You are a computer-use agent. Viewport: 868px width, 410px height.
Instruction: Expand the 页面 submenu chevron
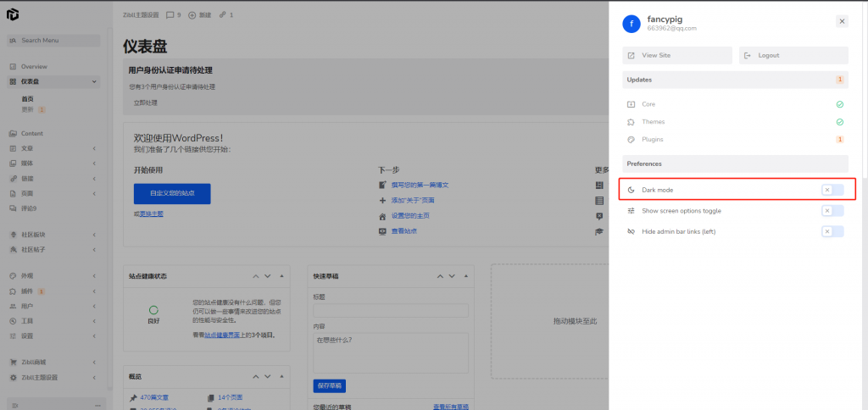click(x=94, y=194)
